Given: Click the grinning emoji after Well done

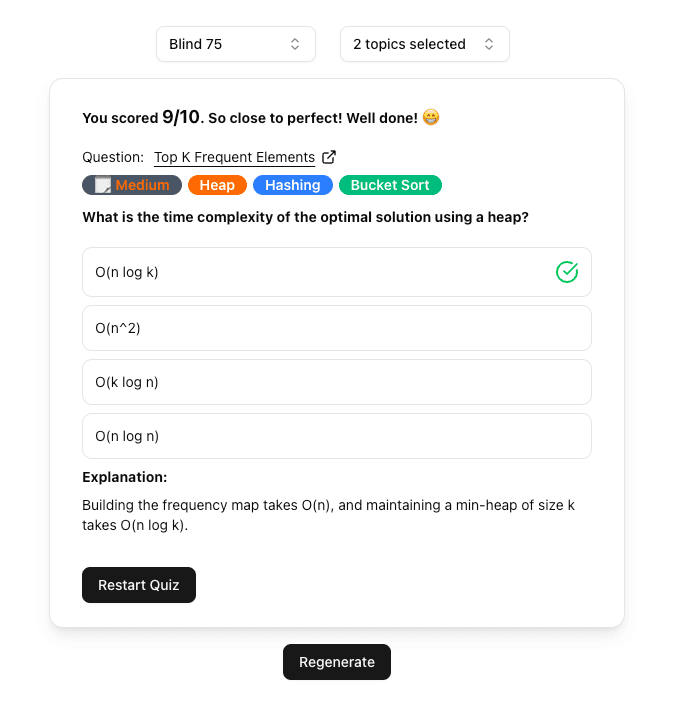Looking at the screenshot, I should tap(431, 118).
